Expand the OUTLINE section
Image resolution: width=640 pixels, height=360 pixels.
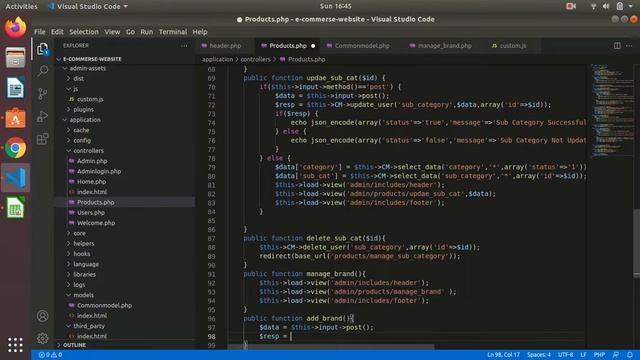point(74,345)
